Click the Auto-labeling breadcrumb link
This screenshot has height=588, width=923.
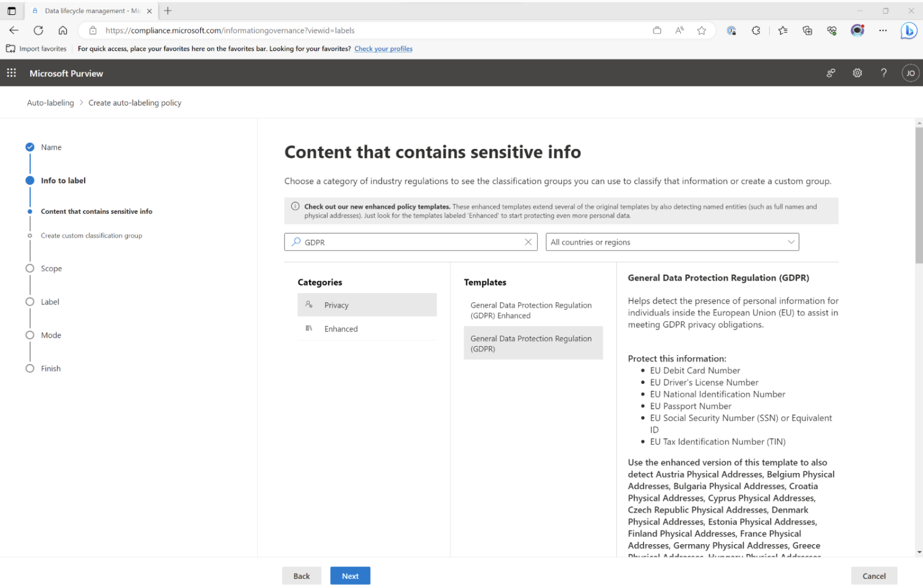(x=51, y=103)
